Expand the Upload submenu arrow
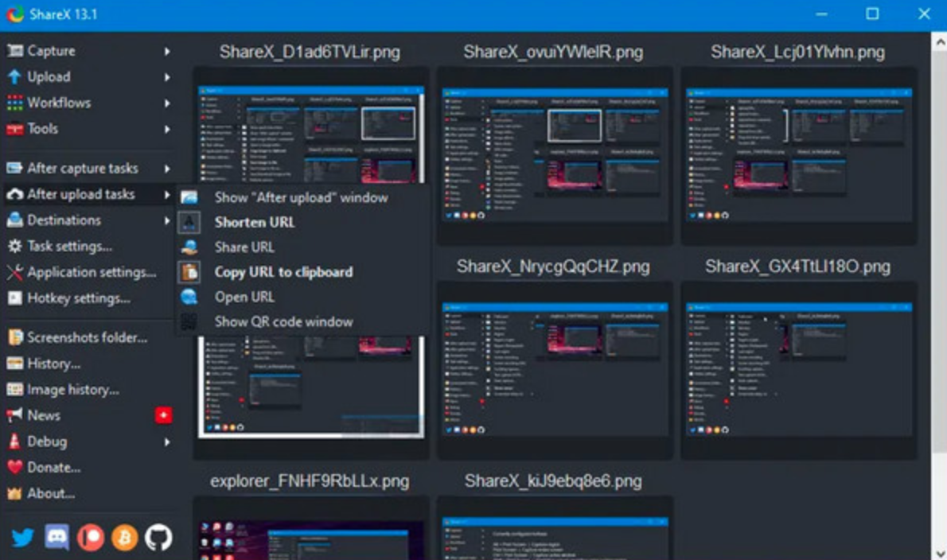 coord(166,77)
